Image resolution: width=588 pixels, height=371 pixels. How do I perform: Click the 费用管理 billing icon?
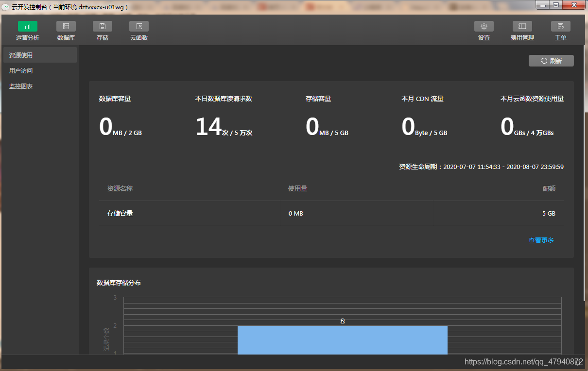tap(522, 27)
